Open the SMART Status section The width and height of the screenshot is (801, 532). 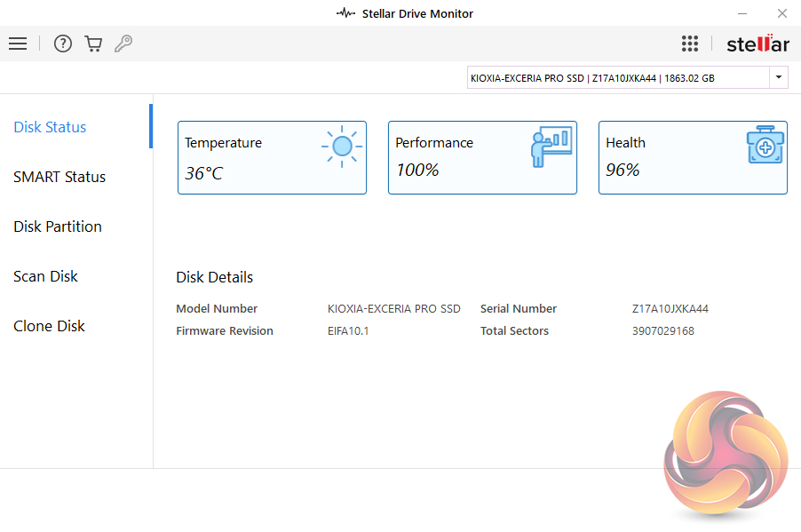(x=59, y=177)
